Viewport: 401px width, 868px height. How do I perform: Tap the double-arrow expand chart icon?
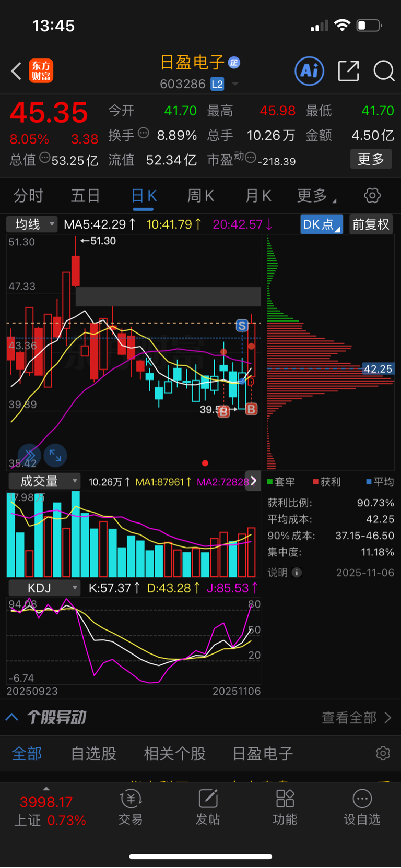[29, 456]
